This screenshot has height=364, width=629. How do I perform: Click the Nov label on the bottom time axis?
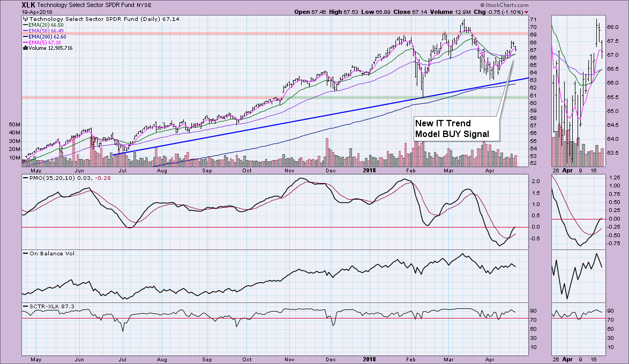[x=289, y=360]
